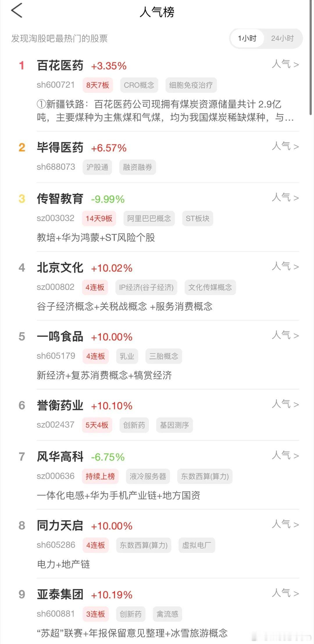Open 人气 chevron for 风华高科
The image size is (314, 644).
285,455
